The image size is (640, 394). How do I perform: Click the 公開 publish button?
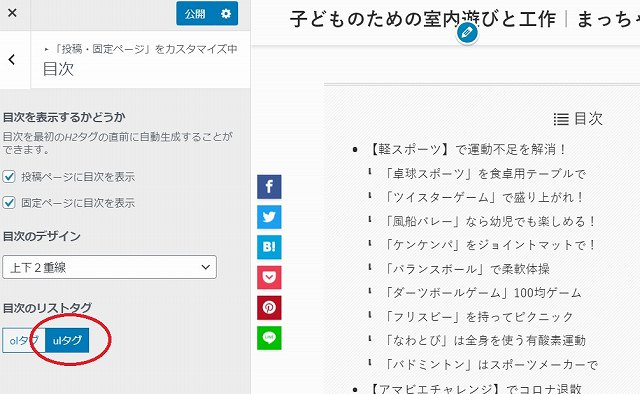196,13
